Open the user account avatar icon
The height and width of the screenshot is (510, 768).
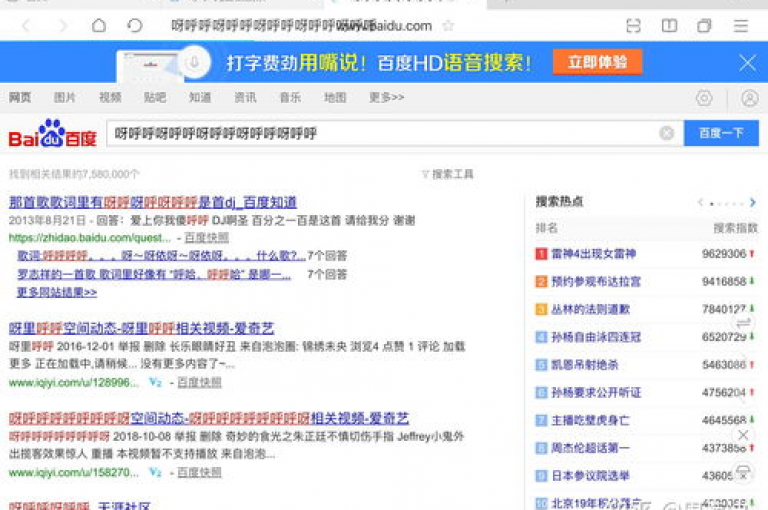point(749,98)
